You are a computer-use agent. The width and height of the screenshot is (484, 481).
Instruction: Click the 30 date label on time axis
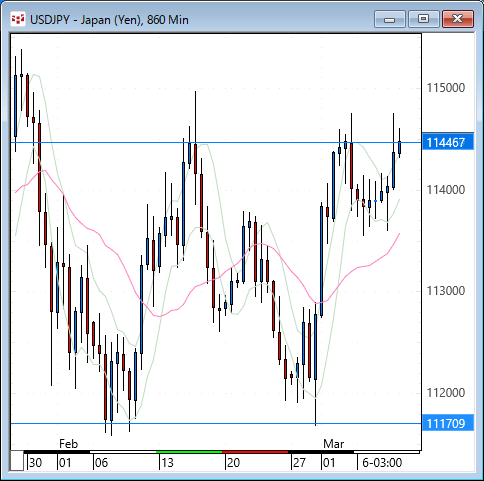[35, 463]
